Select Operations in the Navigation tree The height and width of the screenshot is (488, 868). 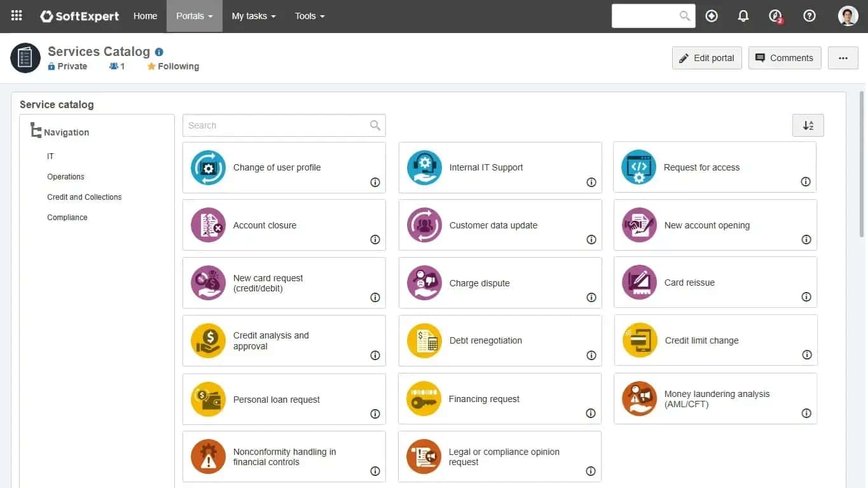point(65,177)
